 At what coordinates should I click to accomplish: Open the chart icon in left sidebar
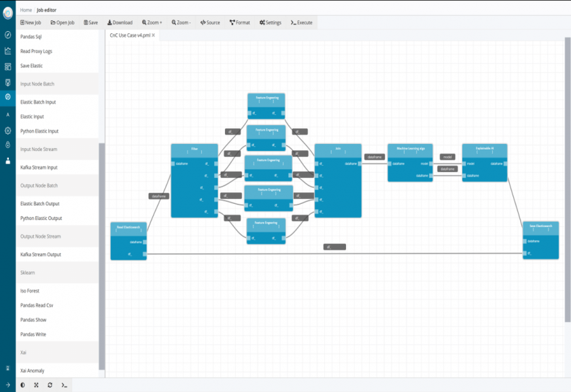click(7, 50)
